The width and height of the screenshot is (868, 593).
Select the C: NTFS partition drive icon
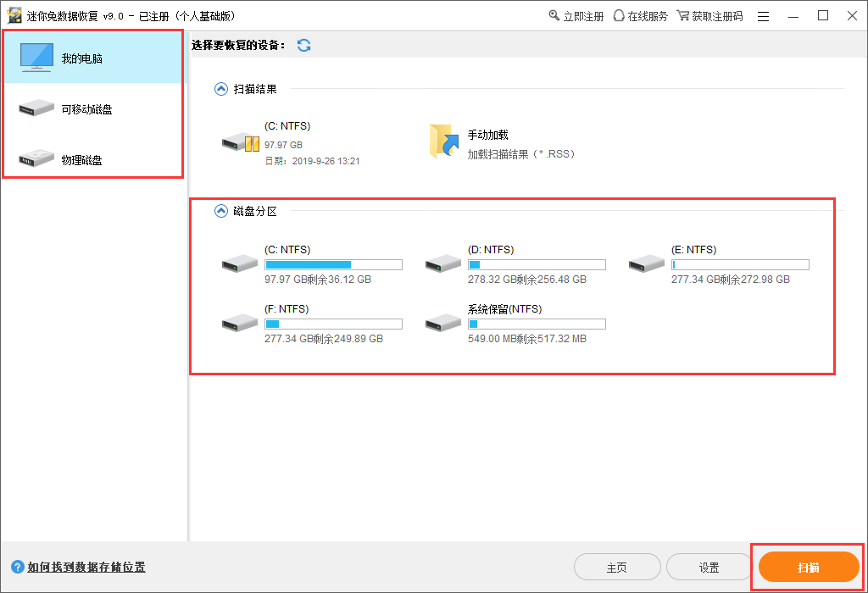240,263
